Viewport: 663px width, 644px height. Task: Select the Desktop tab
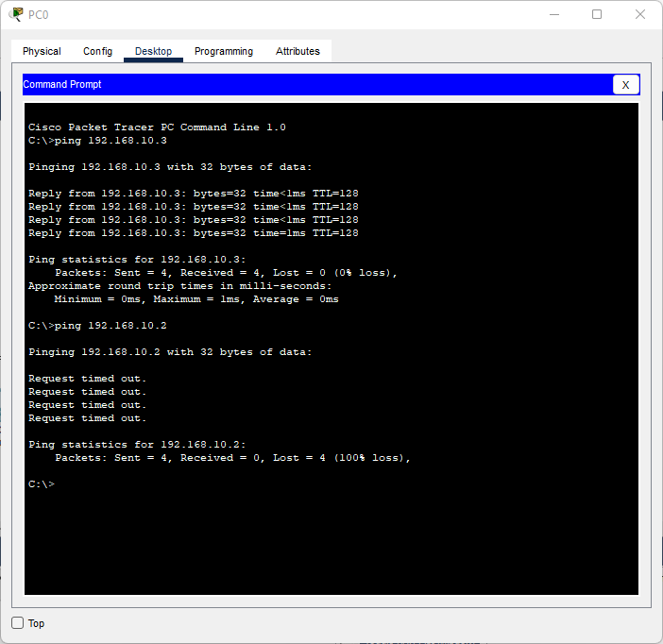pos(153,51)
